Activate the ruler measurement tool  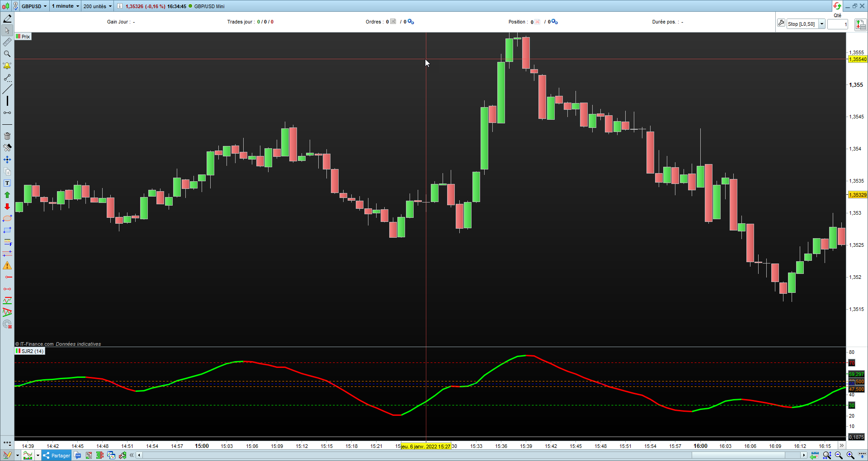tap(7, 42)
